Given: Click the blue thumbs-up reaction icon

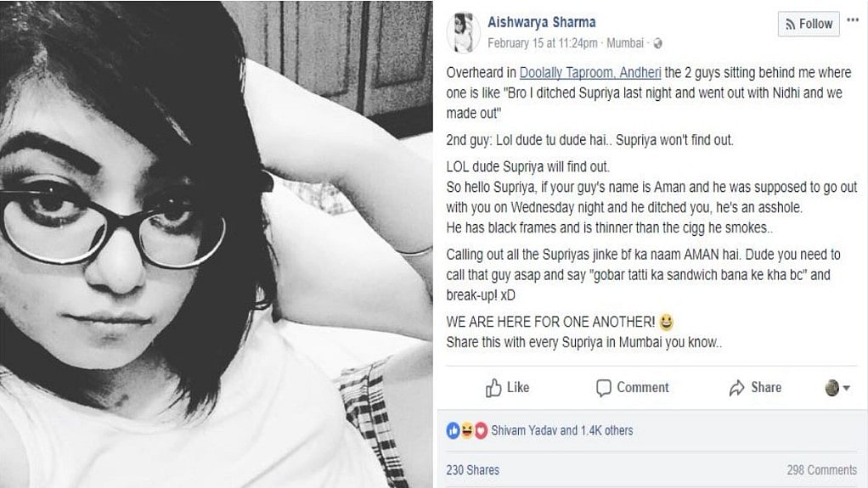Looking at the screenshot, I should click(453, 430).
